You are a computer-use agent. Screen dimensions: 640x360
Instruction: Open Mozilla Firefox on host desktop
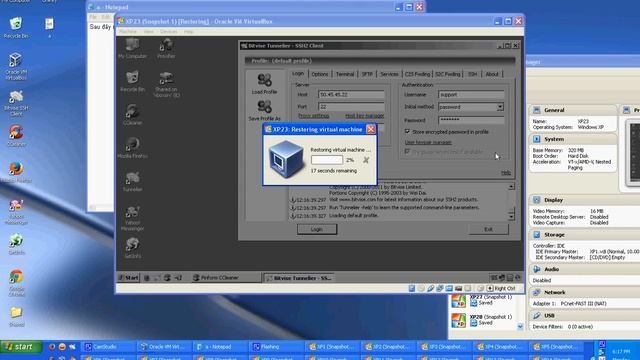(16, 172)
